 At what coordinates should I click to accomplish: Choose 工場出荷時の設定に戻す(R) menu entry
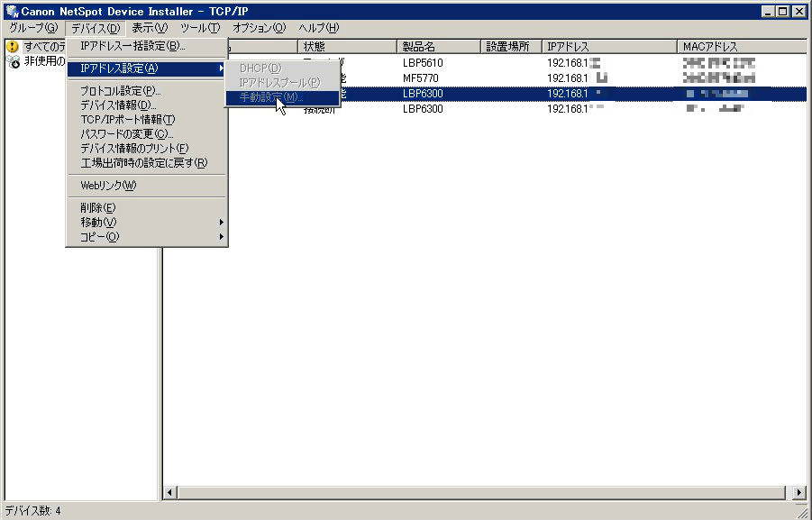(147, 163)
